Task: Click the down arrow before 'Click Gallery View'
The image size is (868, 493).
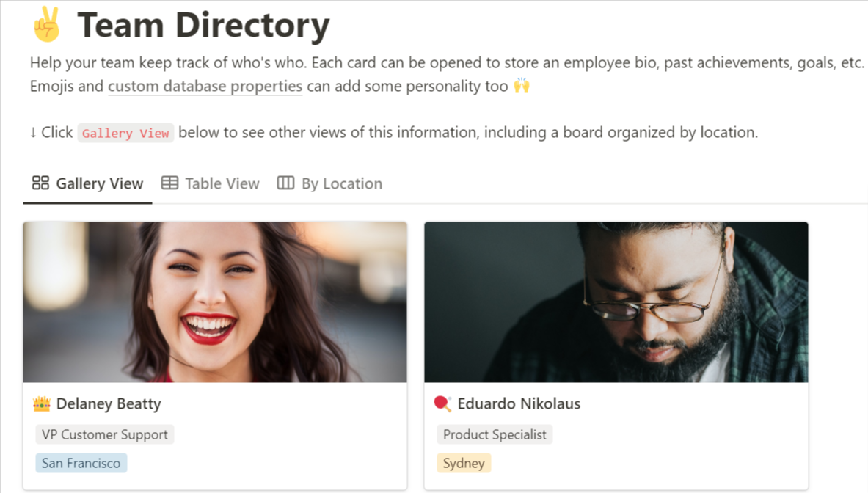Action: coord(33,132)
